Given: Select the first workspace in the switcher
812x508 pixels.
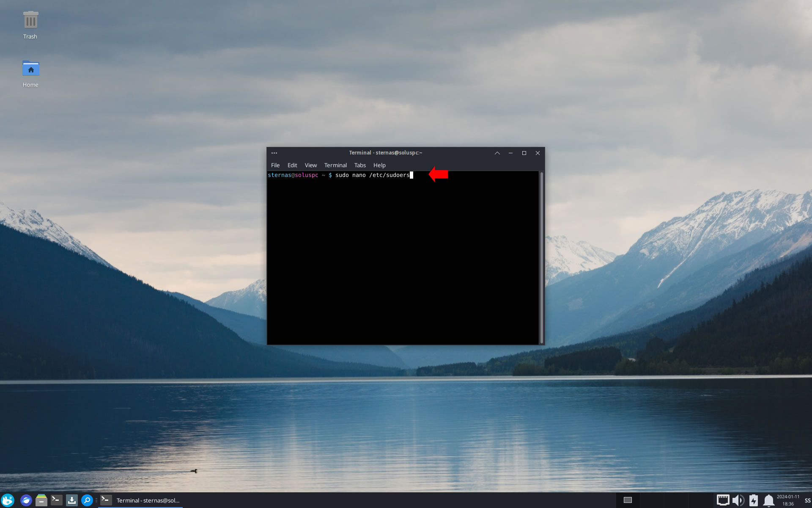Looking at the screenshot, I should 628,500.
